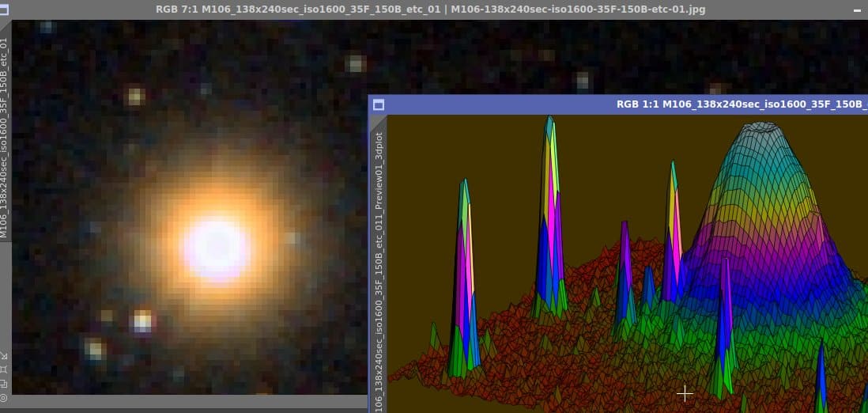Click the white star below-left of galaxy
This screenshot has height=413, width=868.
[142, 321]
